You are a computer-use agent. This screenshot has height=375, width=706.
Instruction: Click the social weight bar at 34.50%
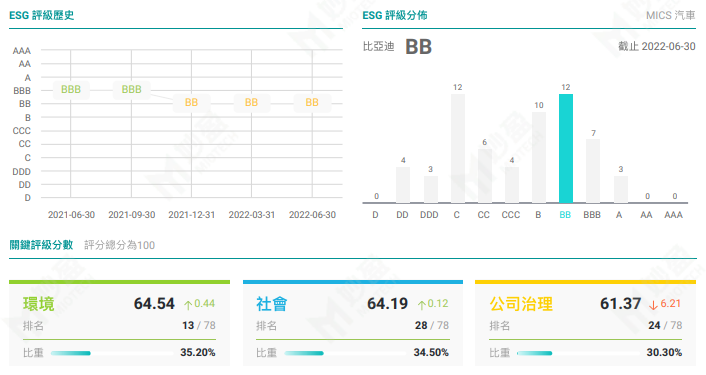tap(345, 353)
